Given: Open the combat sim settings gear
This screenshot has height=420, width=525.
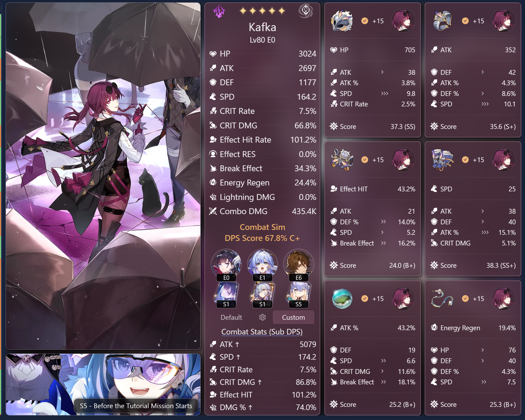Looking at the screenshot, I should tap(262, 317).
